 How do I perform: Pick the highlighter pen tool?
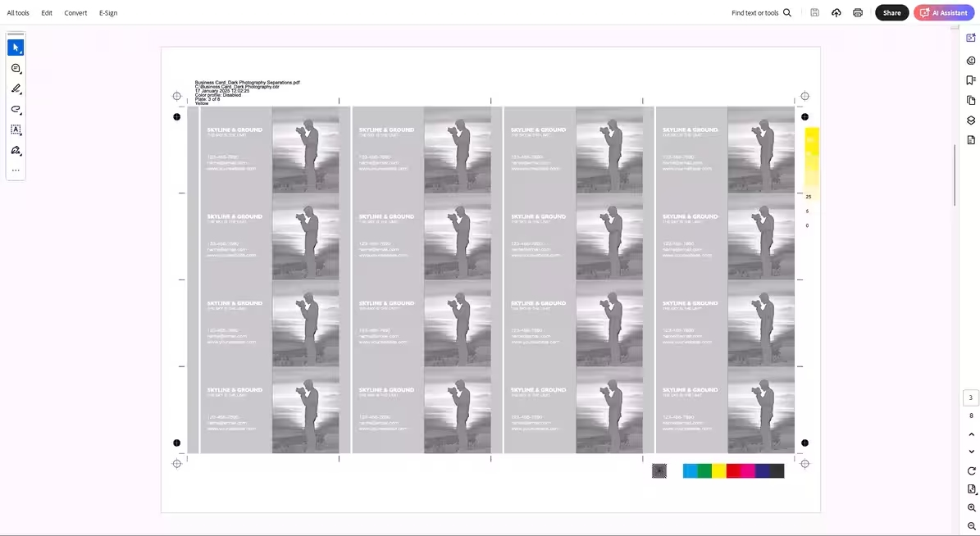16,89
